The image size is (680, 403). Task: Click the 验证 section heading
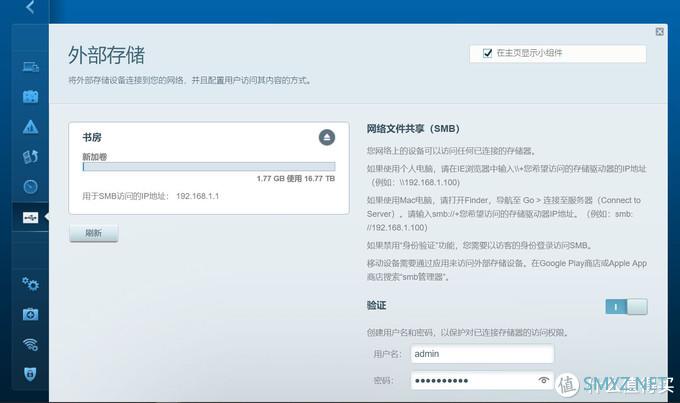tap(376, 305)
